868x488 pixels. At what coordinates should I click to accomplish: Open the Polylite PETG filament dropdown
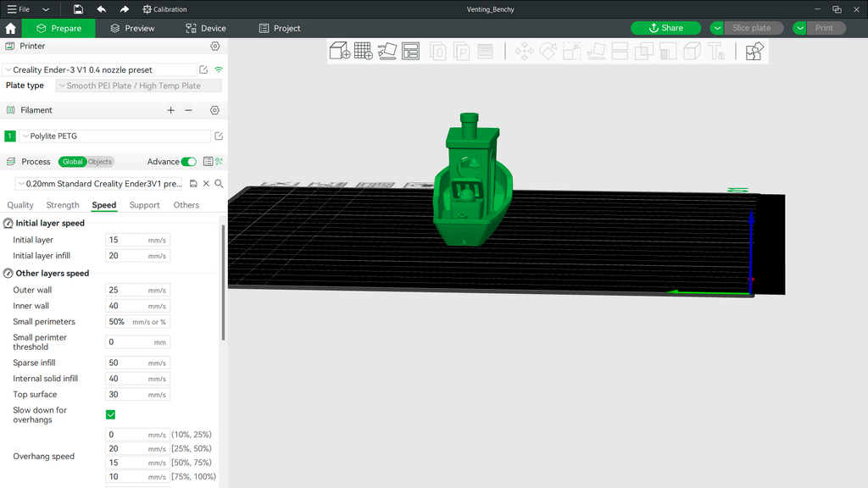114,136
